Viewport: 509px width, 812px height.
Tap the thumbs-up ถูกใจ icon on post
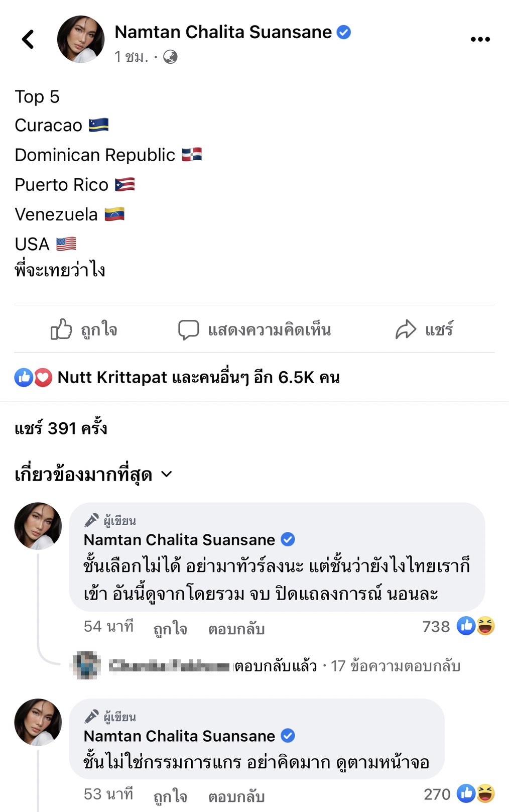pos(61,330)
